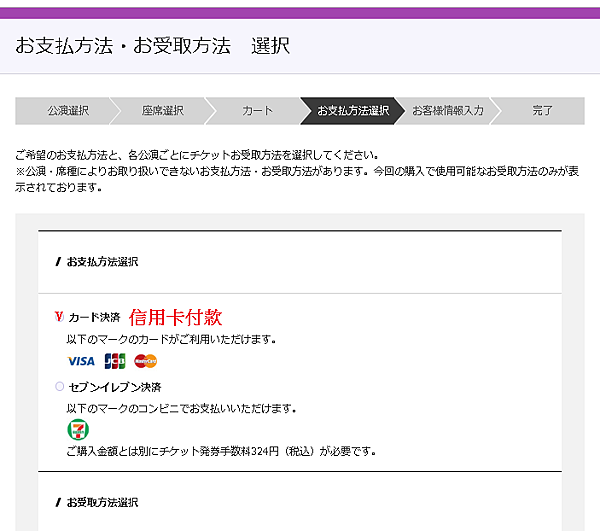
Task: Click the instruction line starting ご希望のお支払方法と
Action: 197,155
